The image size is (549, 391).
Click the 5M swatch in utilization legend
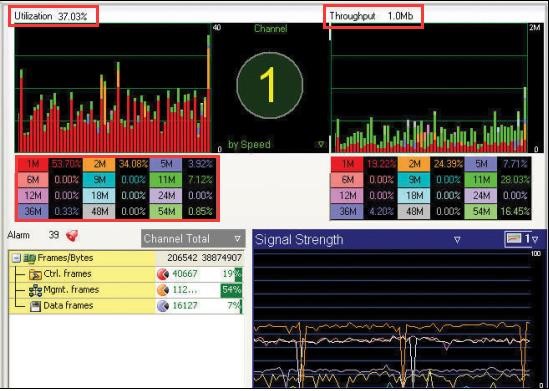pyautogui.click(x=166, y=164)
